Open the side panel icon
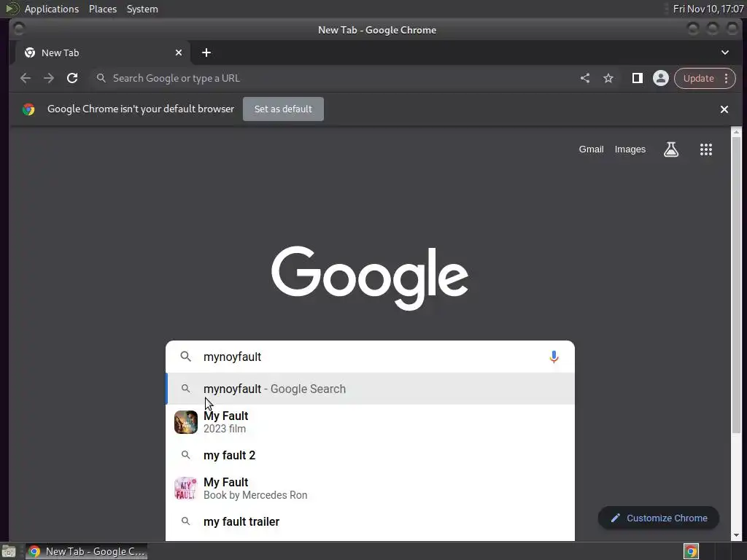 click(637, 78)
